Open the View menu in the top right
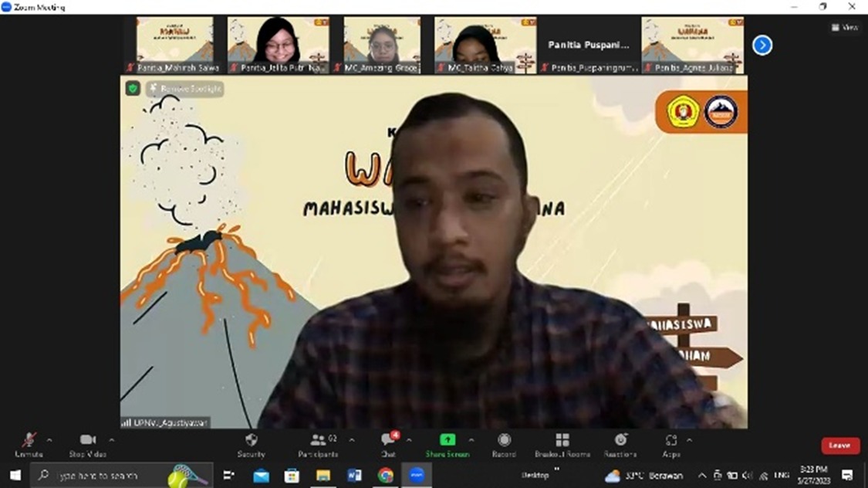Viewport: 868px width, 488px height. tap(845, 27)
